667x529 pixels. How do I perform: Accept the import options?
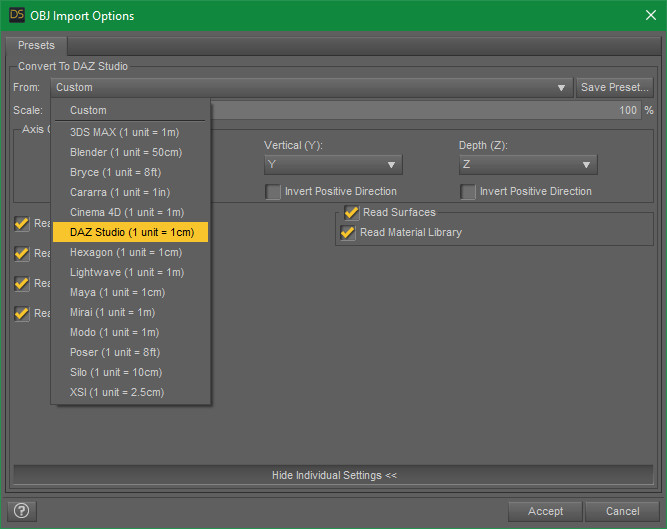(x=545, y=511)
